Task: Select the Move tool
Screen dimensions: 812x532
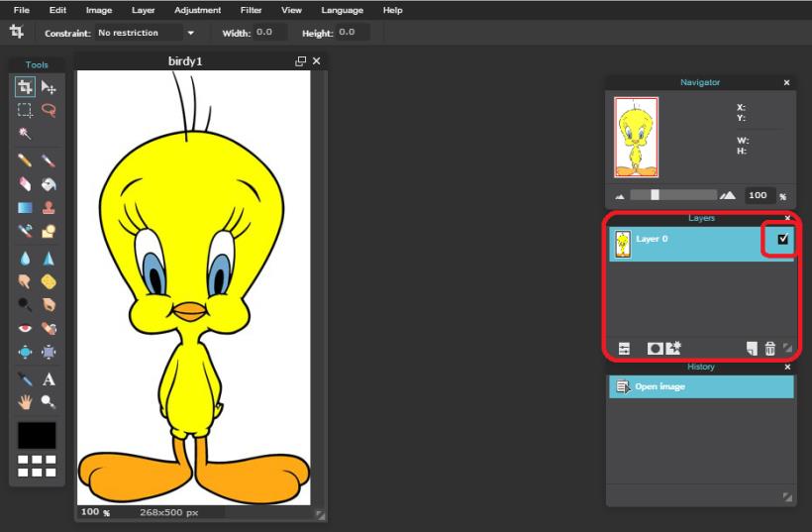Action: (48, 87)
